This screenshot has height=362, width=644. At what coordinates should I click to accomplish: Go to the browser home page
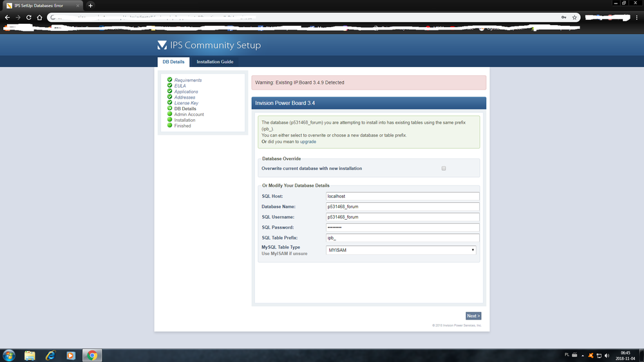40,17
